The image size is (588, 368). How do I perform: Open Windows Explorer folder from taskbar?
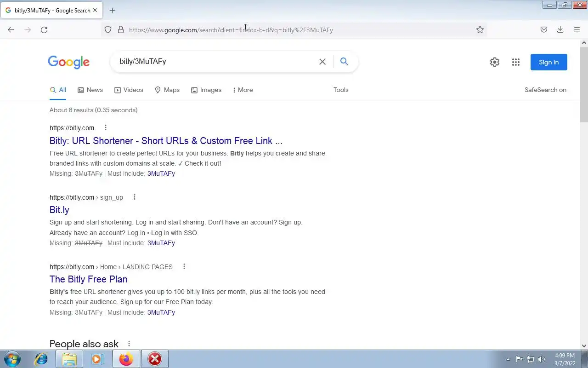tap(69, 359)
